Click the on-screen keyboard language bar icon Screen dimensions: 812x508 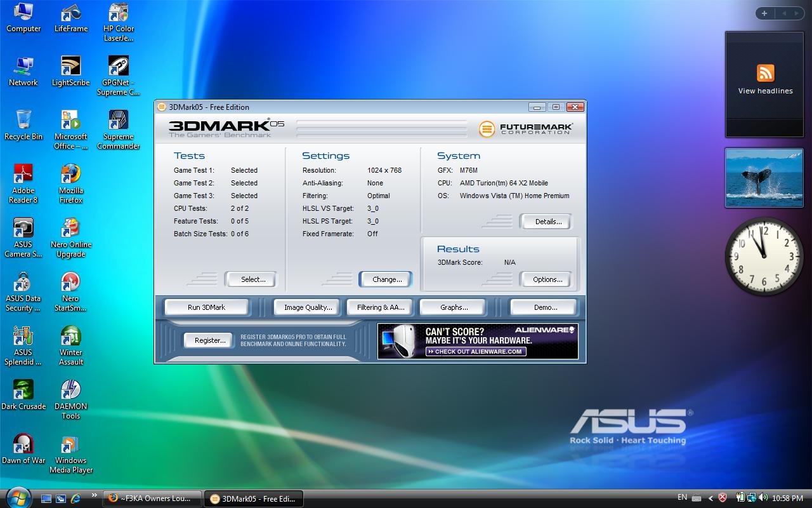pyautogui.click(x=696, y=498)
